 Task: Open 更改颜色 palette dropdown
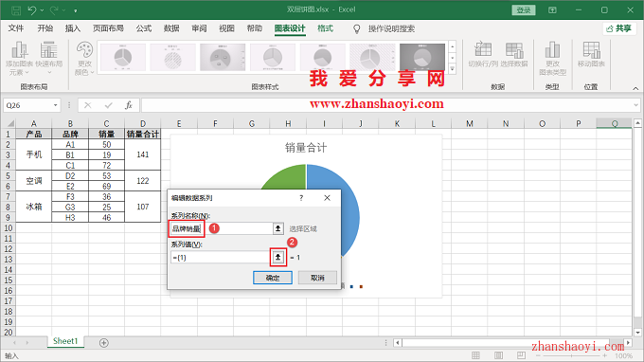pos(84,59)
